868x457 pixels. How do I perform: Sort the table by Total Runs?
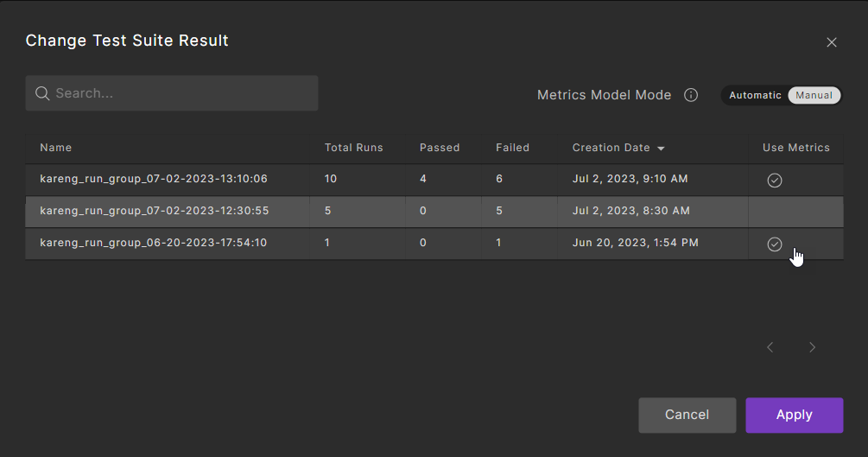coord(353,148)
